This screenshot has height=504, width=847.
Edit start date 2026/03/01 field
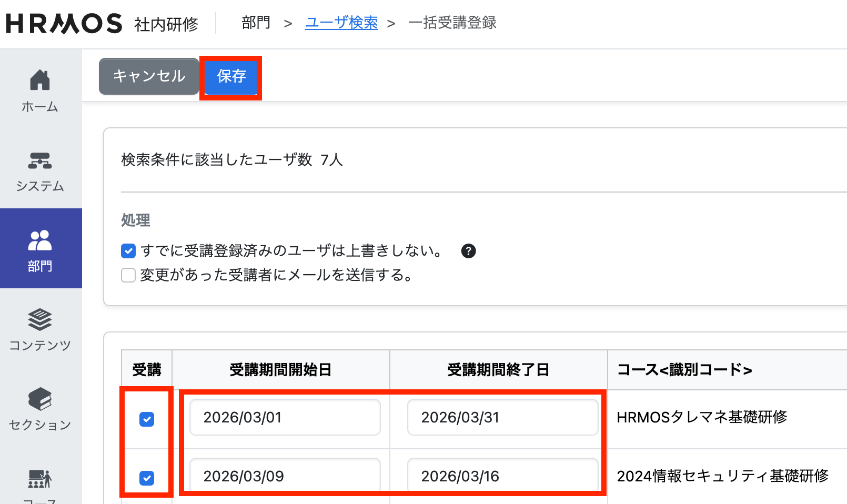pos(285,417)
